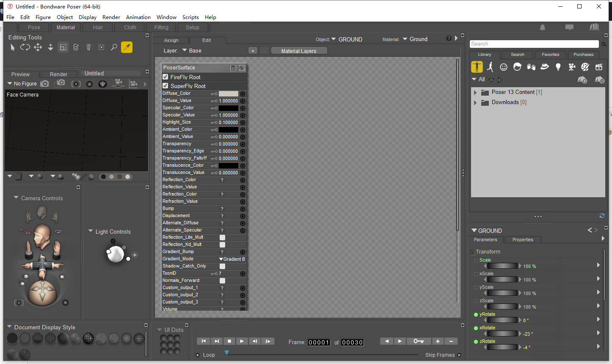Image resolution: width=612 pixels, height=364 pixels.
Task: Choose the arrow selection tool in Editing Tools
Action: tap(12, 47)
